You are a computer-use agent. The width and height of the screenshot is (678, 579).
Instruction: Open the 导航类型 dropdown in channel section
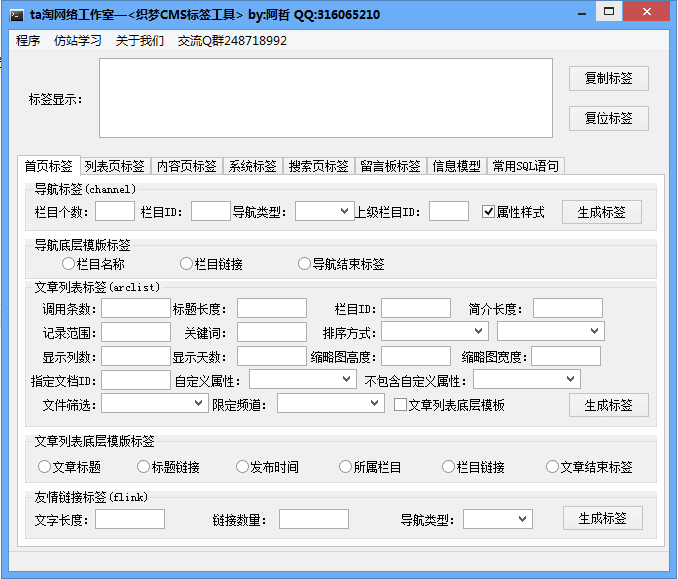[323, 211]
